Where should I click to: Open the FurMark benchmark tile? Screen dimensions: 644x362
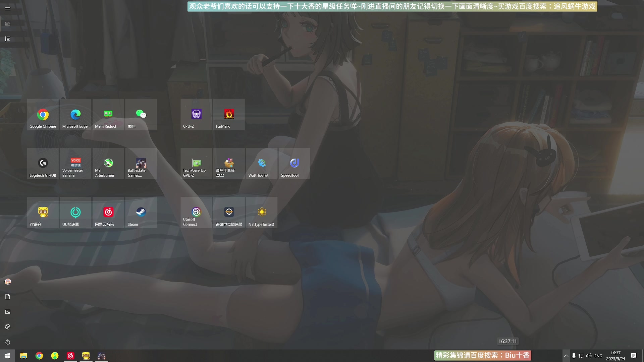pos(229,114)
